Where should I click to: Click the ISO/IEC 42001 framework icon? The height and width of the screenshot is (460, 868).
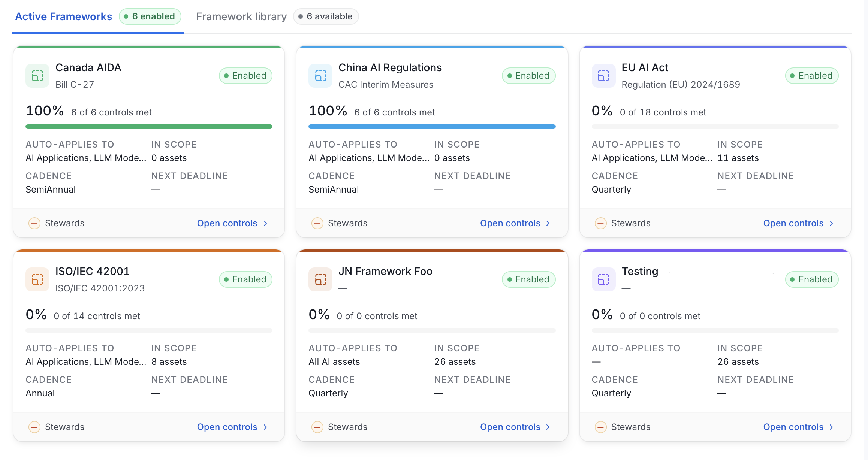[37, 279]
